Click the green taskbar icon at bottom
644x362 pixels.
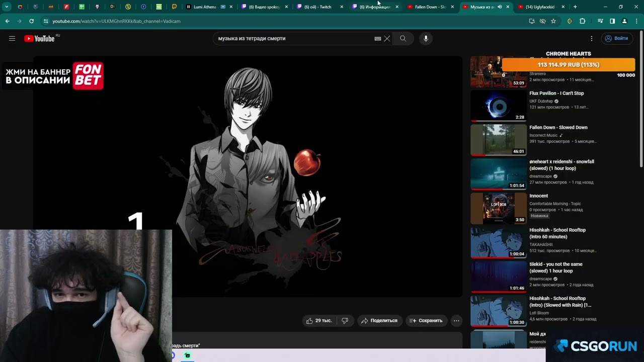tap(187, 355)
